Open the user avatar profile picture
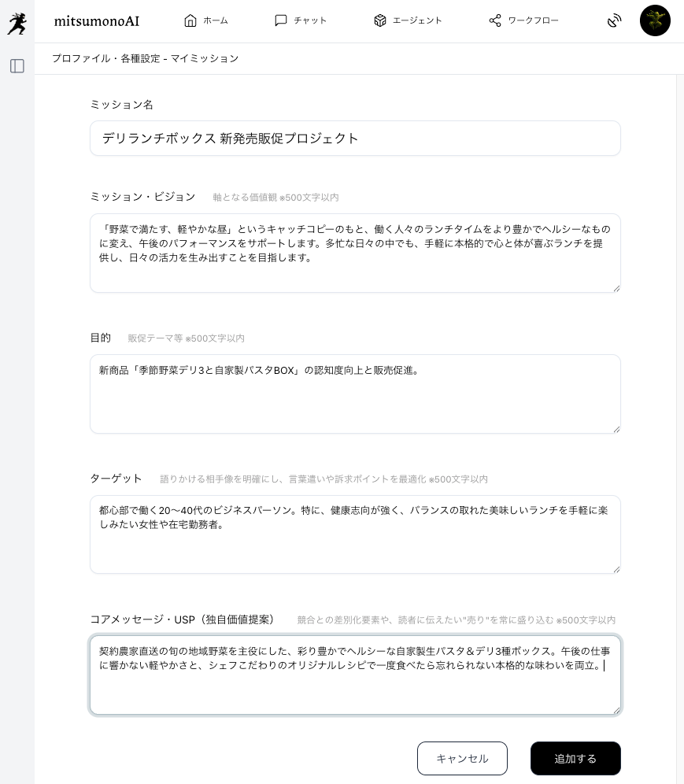The height and width of the screenshot is (784, 684). pos(655,20)
